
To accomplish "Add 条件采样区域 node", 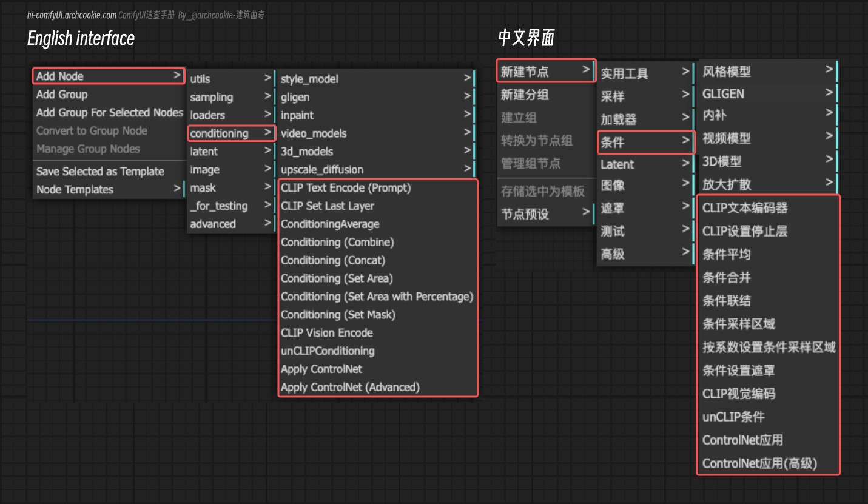I will point(769,324).
